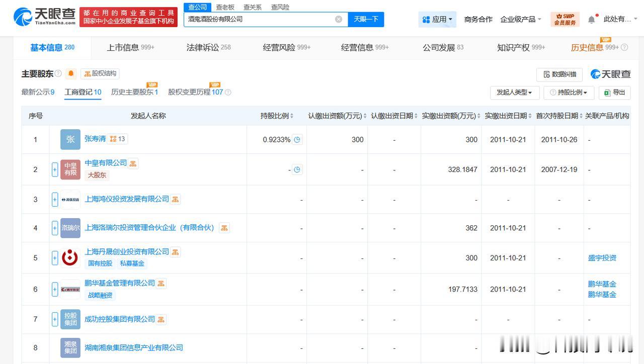This screenshot has height=364, width=644.
Task: Click the 股权结构 button
Action: [x=100, y=73]
